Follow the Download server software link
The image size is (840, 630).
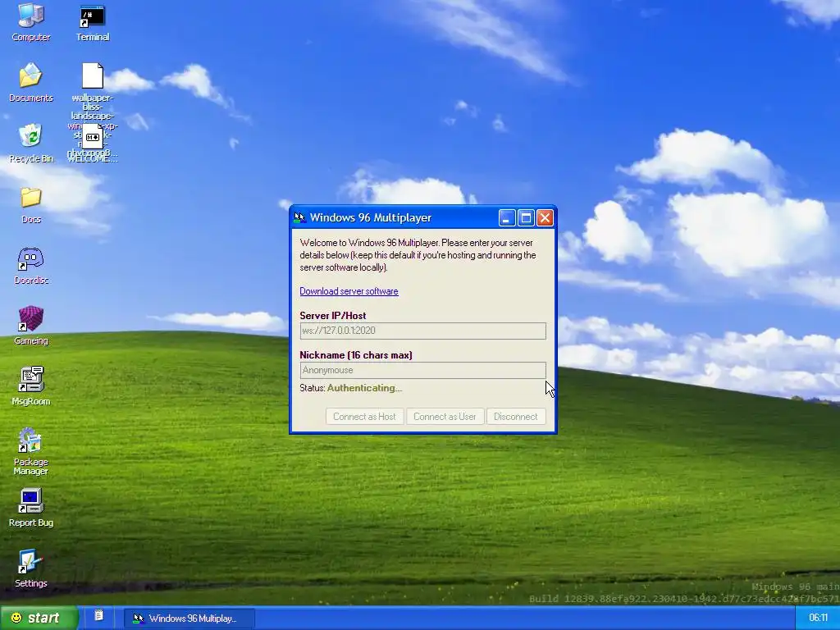[349, 291]
